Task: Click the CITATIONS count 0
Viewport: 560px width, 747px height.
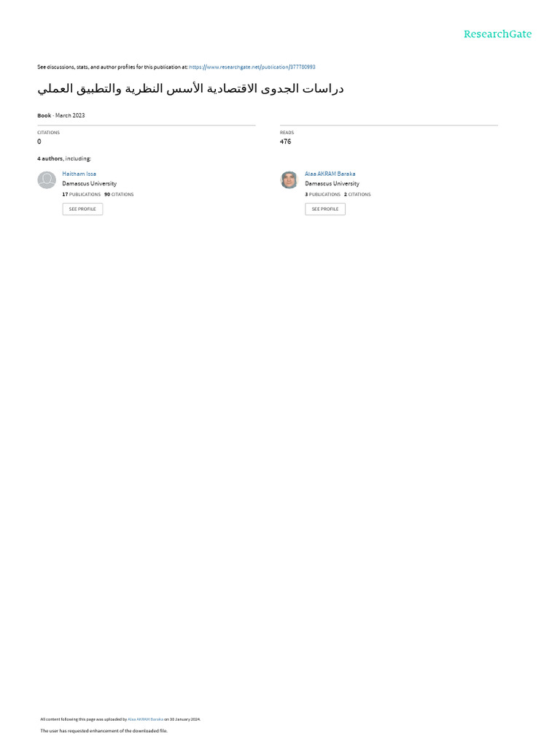Action: click(x=39, y=142)
